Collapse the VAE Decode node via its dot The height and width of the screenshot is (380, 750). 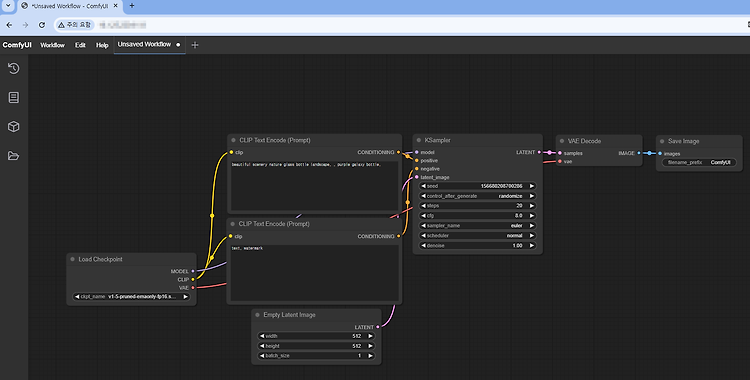(x=562, y=141)
